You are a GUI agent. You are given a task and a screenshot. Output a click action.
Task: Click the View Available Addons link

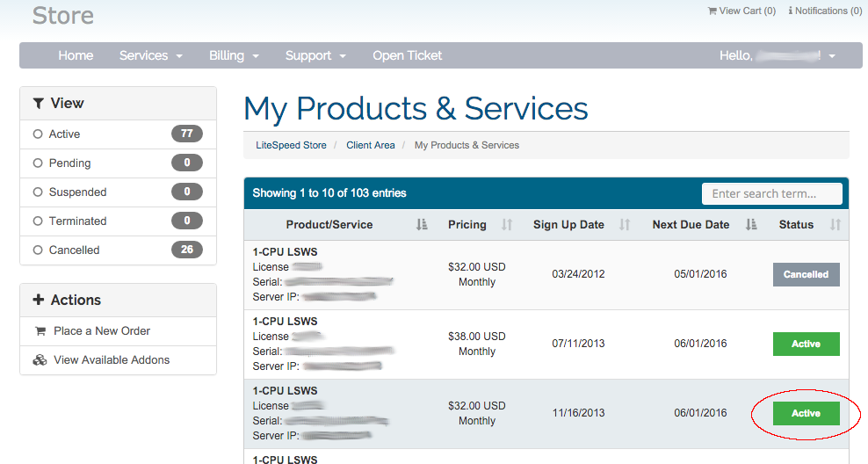112,360
